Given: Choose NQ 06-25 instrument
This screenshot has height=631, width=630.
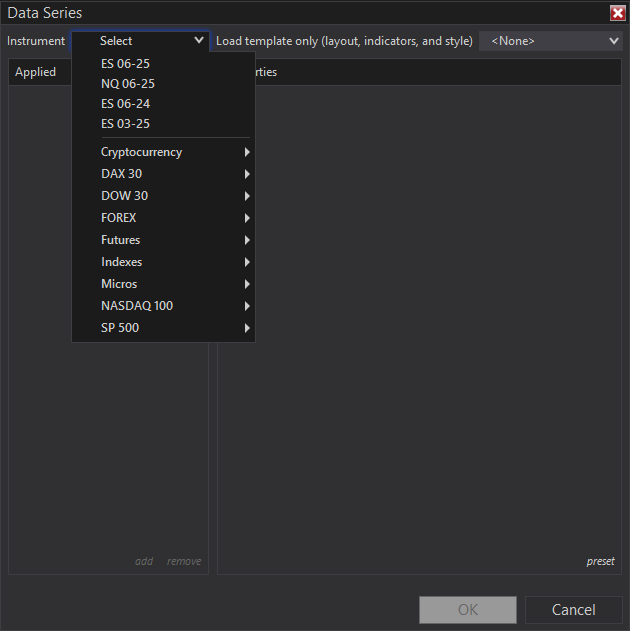Looking at the screenshot, I should coord(163,84).
